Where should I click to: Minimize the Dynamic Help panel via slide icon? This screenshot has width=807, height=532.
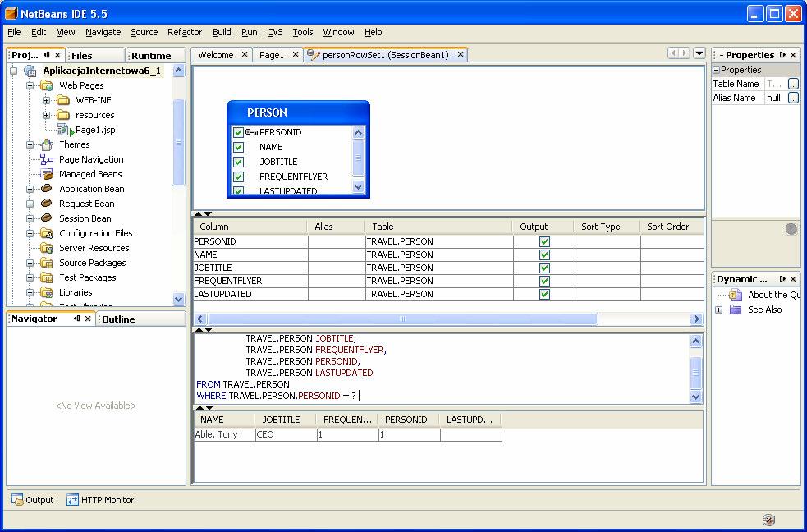[782, 279]
